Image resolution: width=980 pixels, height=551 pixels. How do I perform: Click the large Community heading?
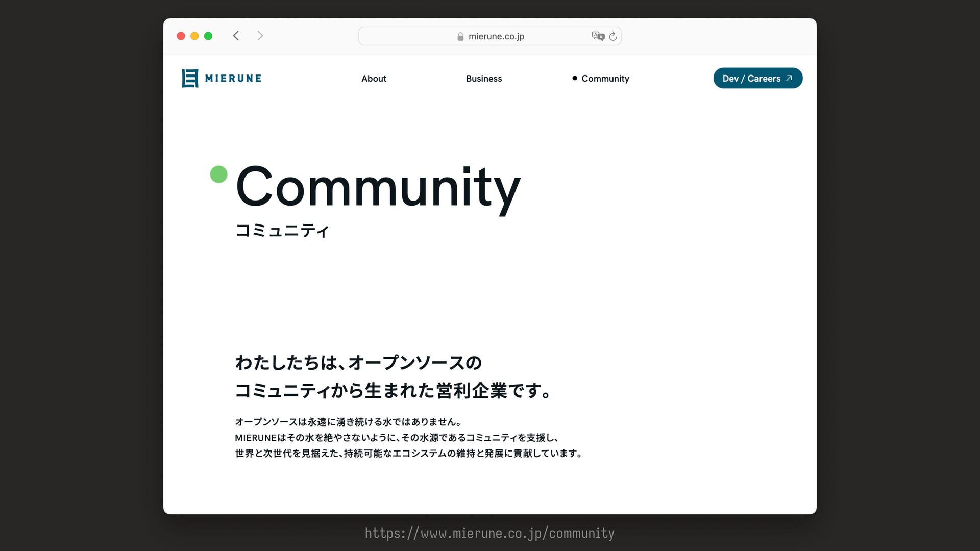pos(378,187)
